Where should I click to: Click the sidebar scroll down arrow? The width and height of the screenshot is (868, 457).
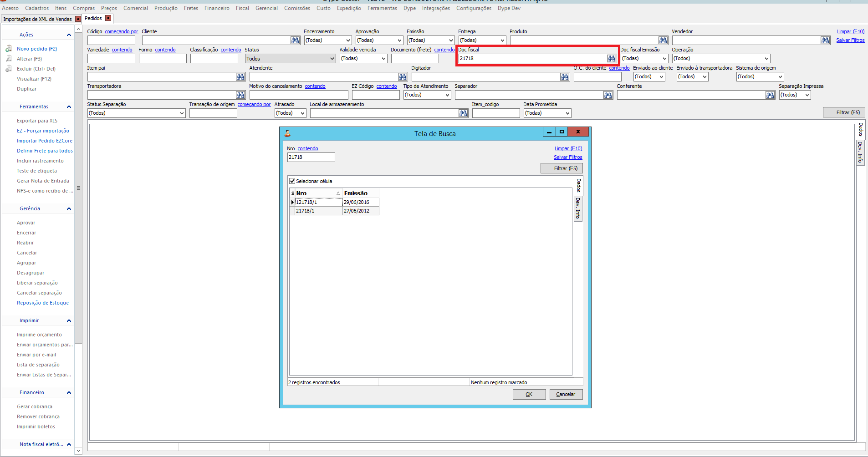click(x=78, y=451)
